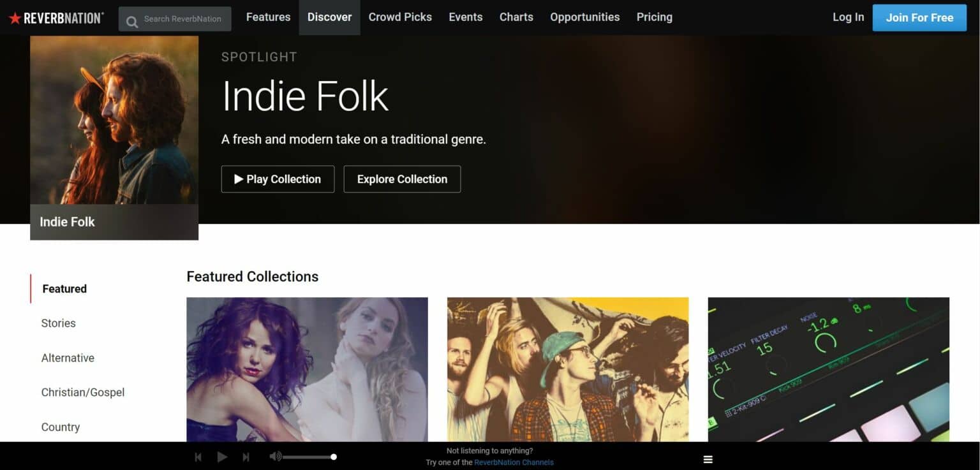Mute audio using the speaker icon
Screen dimensions: 980x470
[274, 456]
